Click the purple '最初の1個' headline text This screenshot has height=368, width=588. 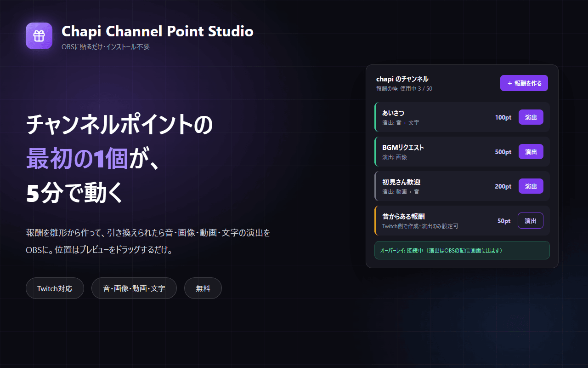pyautogui.click(x=77, y=159)
